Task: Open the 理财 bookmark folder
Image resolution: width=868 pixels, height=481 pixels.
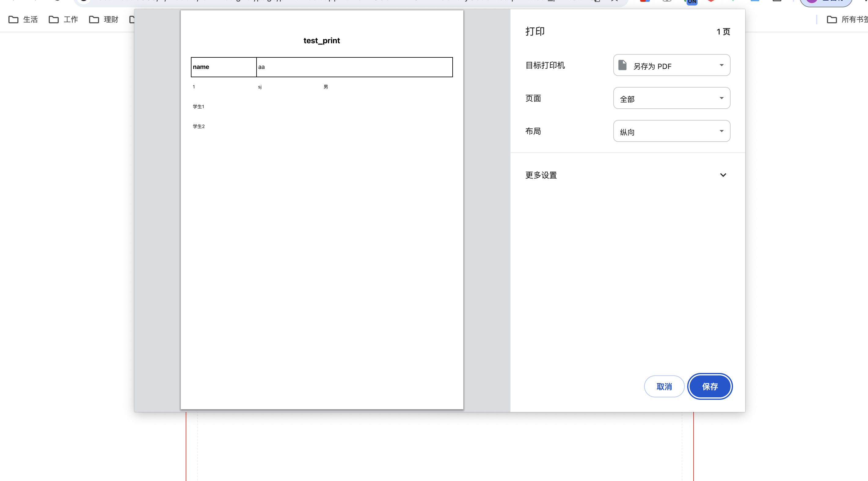Action: (104, 20)
